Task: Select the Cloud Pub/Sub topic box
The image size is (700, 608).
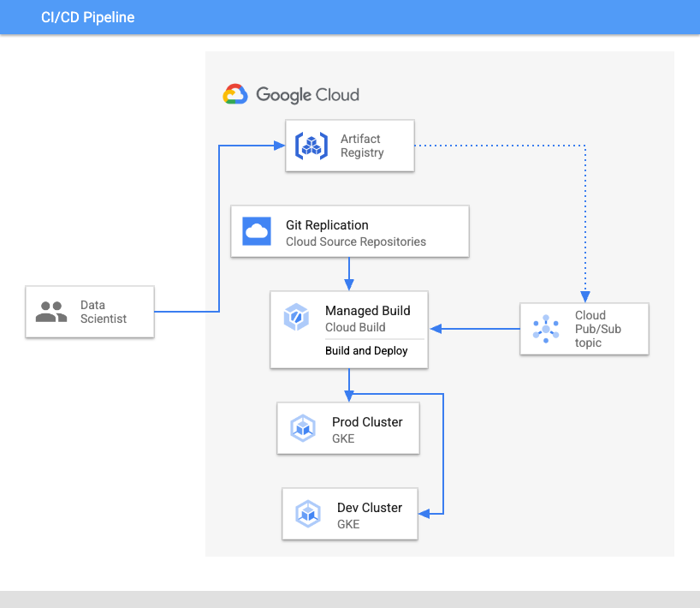Action: tap(584, 328)
